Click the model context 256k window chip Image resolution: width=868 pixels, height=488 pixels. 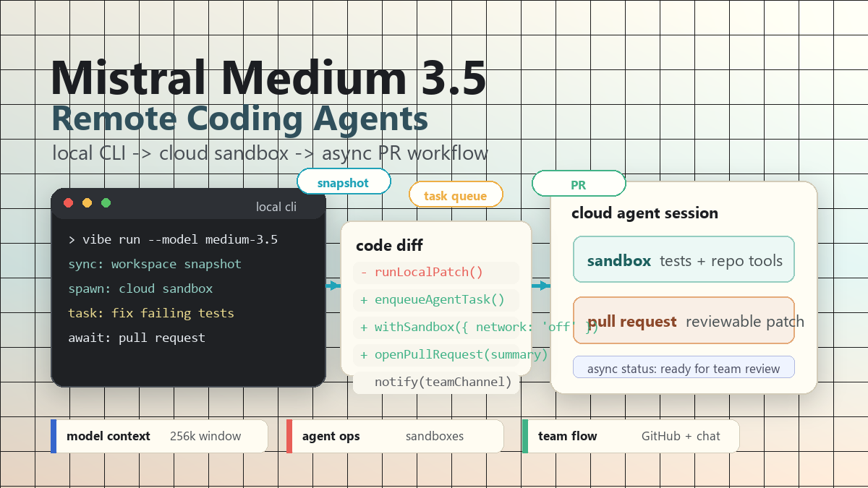pyautogui.click(x=159, y=436)
